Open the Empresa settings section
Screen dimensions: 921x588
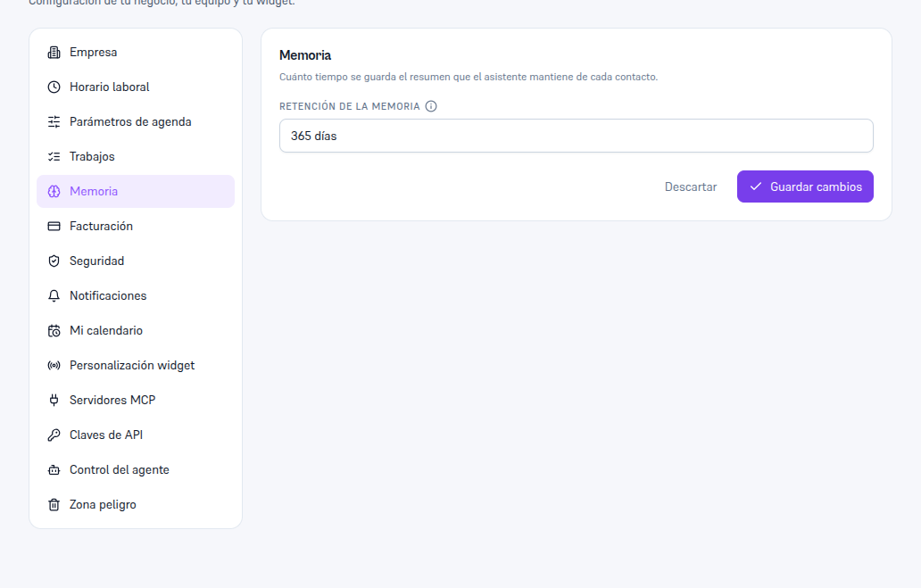136,53
